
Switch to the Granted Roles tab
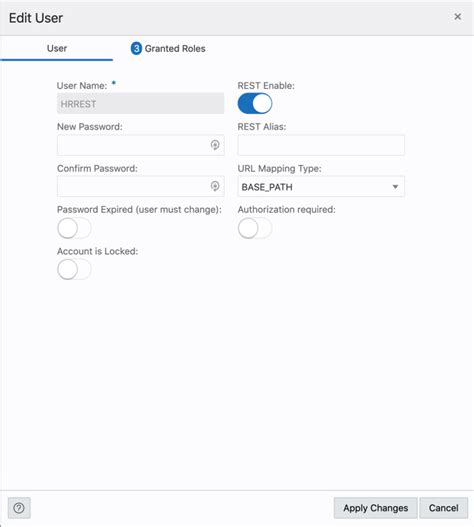click(x=168, y=48)
